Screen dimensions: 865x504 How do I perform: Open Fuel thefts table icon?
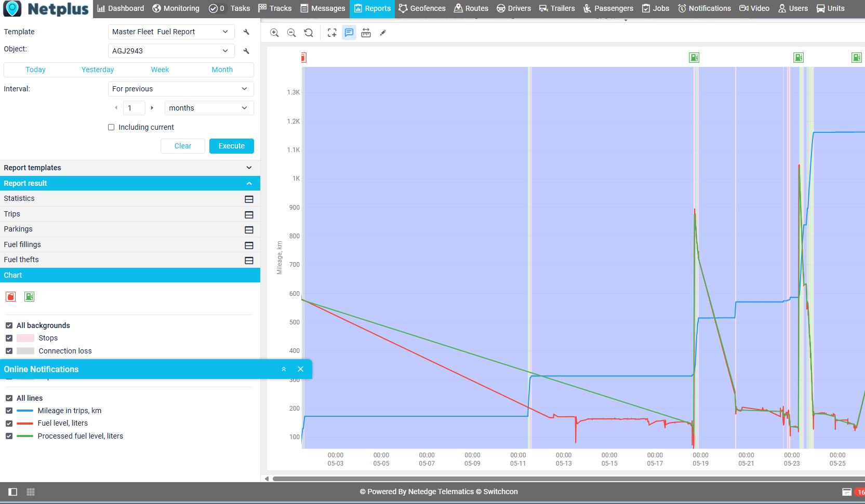[x=249, y=260]
